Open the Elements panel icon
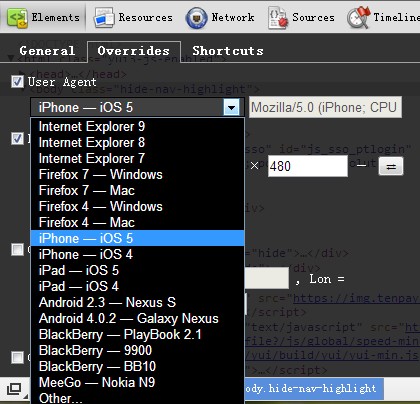420x404 pixels. pyautogui.click(x=17, y=18)
